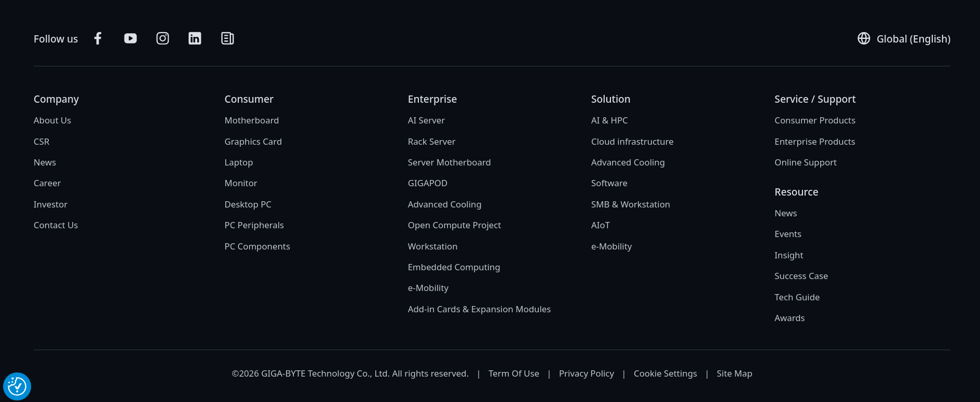Go to the Graphics Card page
The width and height of the screenshot is (980, 402).
(253, 142)
